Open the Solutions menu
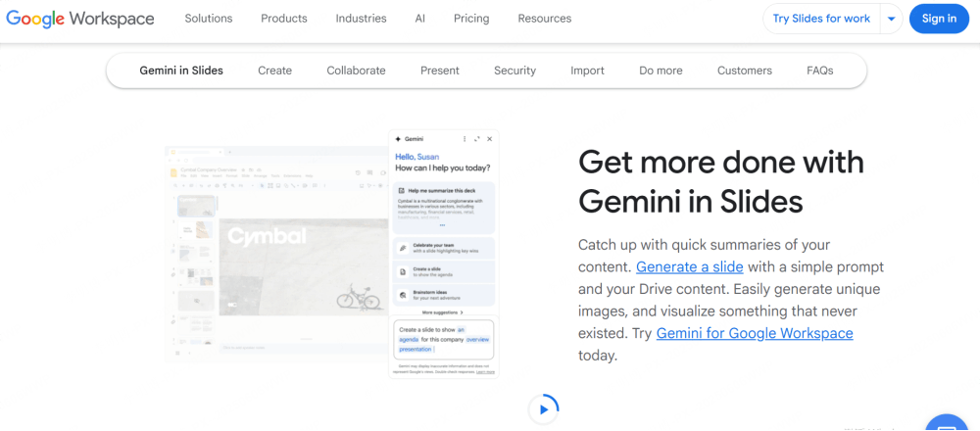This screenshot has height=431, width=980. tap(209, 19)
